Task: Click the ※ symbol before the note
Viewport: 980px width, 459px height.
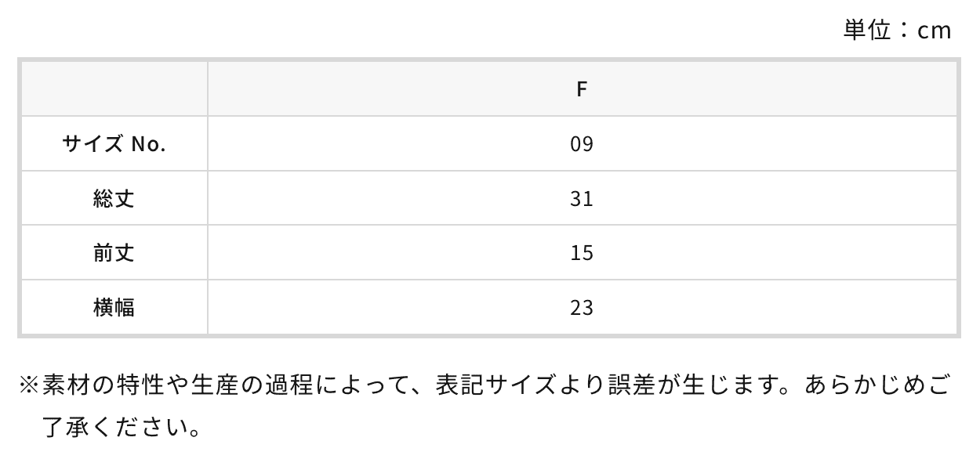Action: pyautogui.click(x=29, y=385)
